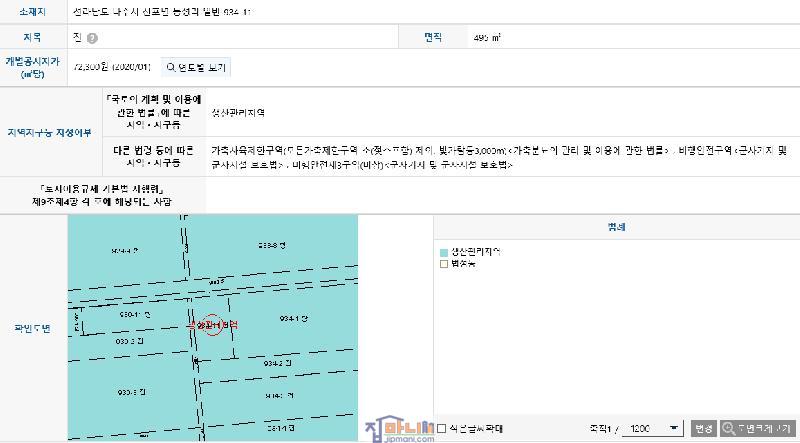
Task: Toggle the legend enlarge checkbox below the map
Action: pos(442,428)
